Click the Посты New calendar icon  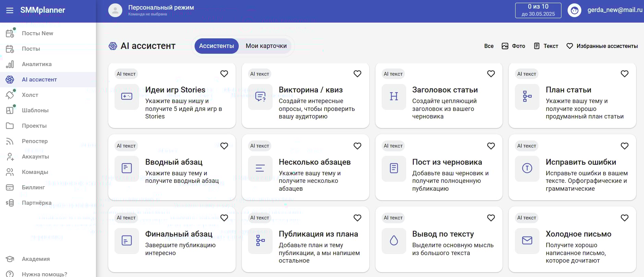click(x=10, y=34)
